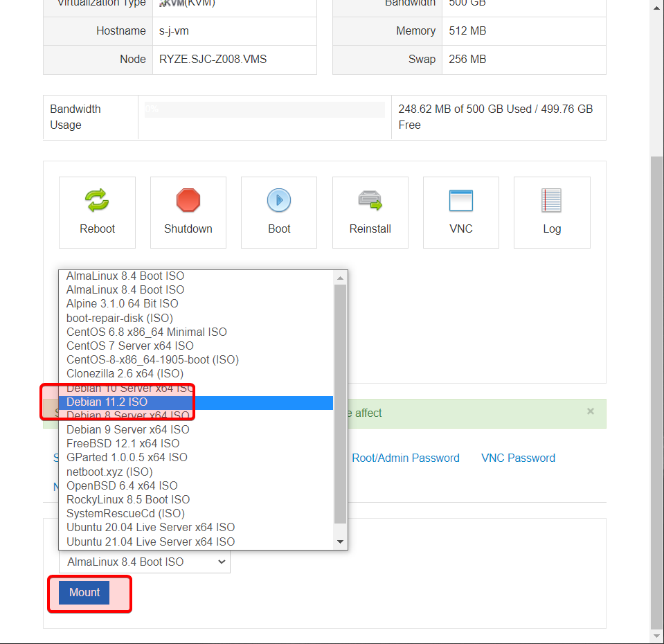
Task: Click the Shutdown icon
Action: [188, 201]
